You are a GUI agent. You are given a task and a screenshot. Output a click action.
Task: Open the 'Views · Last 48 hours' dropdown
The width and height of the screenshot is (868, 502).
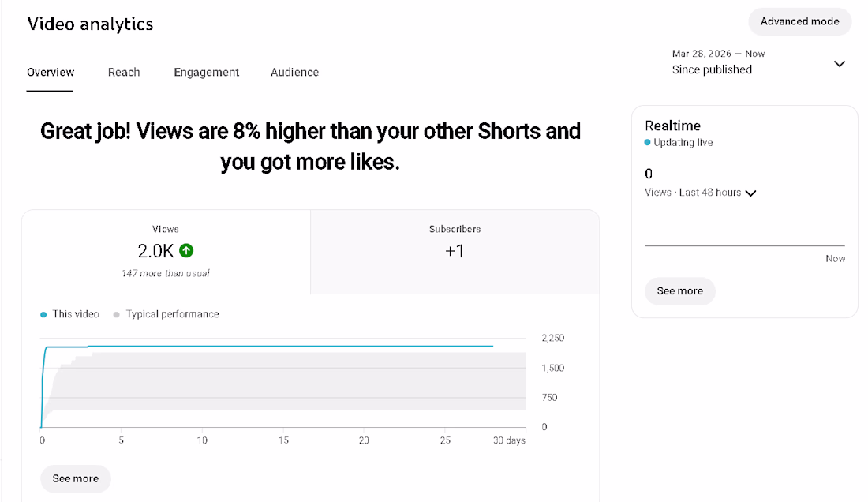700,193
